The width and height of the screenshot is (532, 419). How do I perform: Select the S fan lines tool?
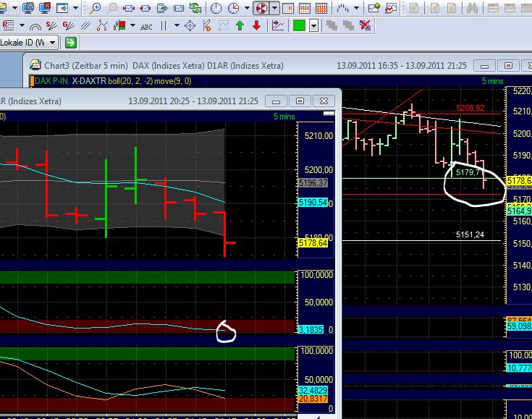(51, 25)
